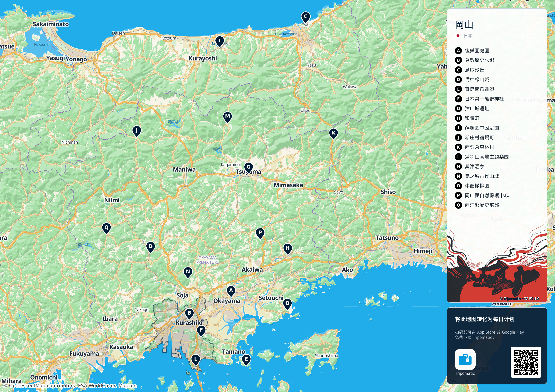Select map pin K along eastern road

(333, 133)
